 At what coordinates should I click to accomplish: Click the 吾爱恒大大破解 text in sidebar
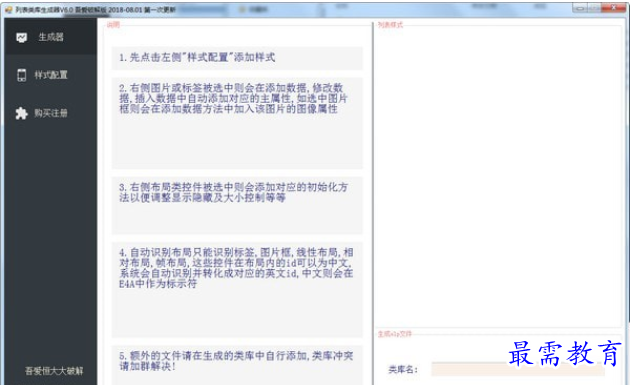click(54, 371)
